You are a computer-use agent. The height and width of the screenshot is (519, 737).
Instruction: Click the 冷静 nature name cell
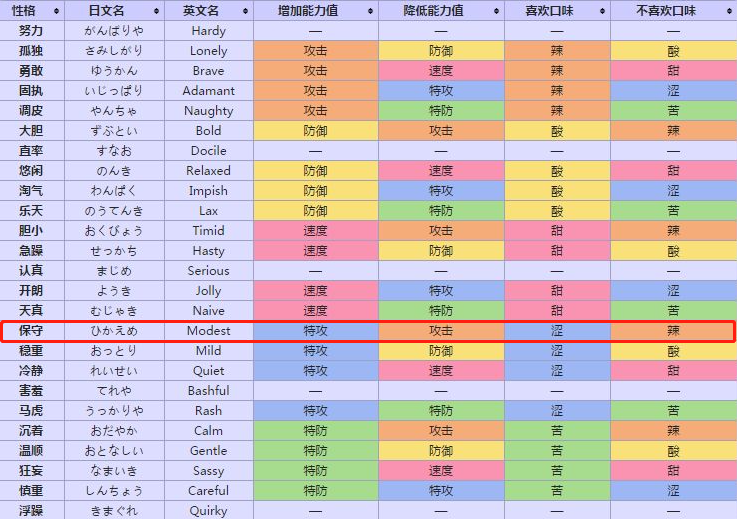[32, 370]
